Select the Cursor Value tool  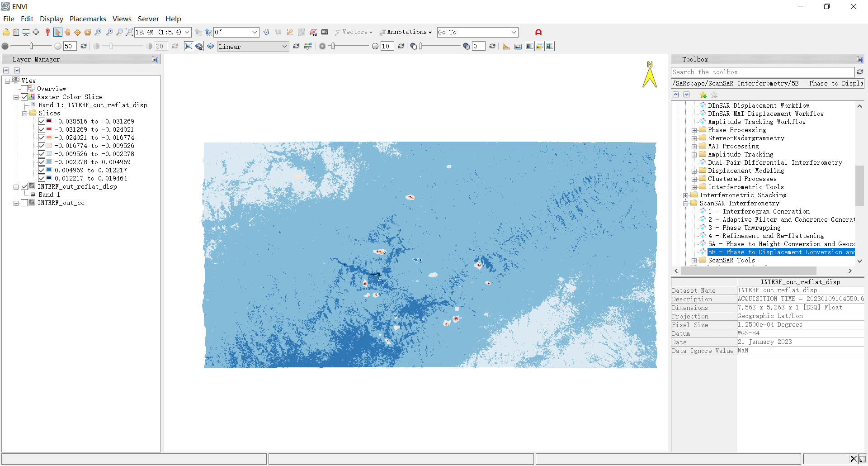[325, 32]
